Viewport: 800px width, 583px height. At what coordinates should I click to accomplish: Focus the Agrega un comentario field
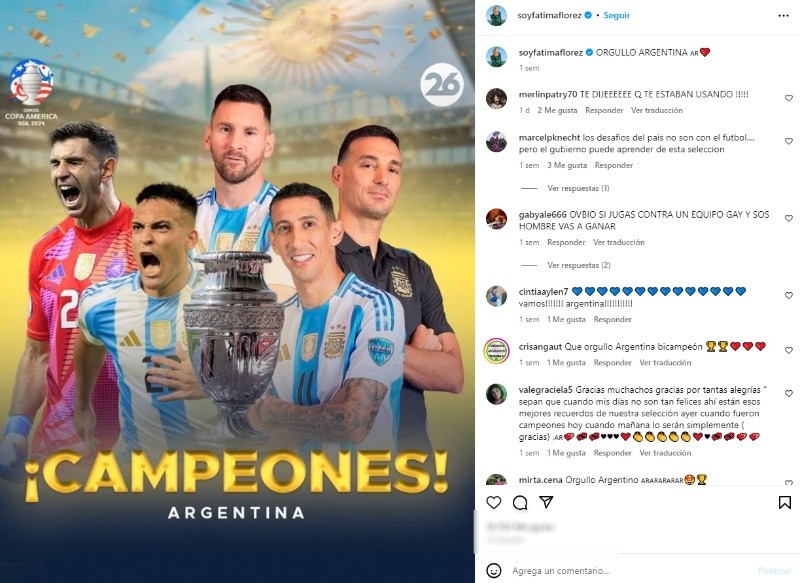(x=631, y=570)
